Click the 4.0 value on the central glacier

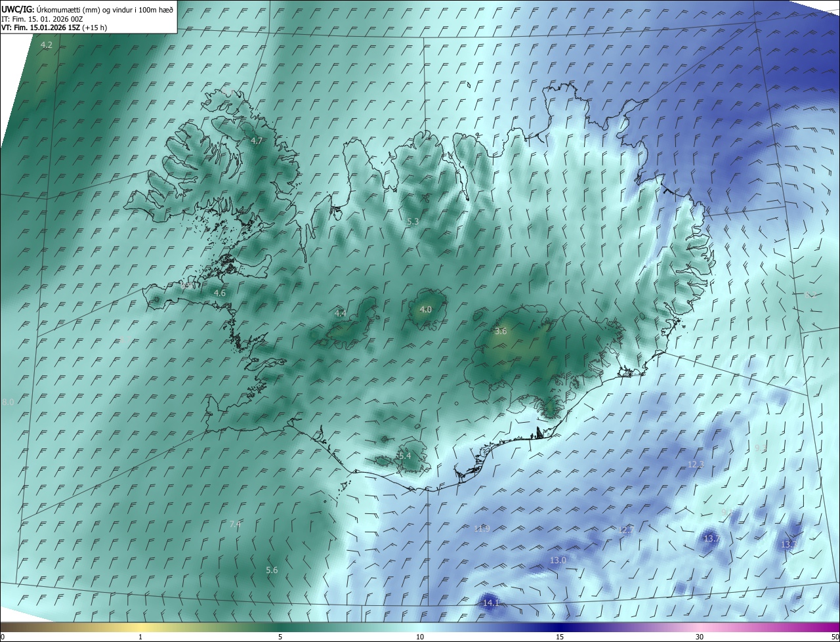426,309
